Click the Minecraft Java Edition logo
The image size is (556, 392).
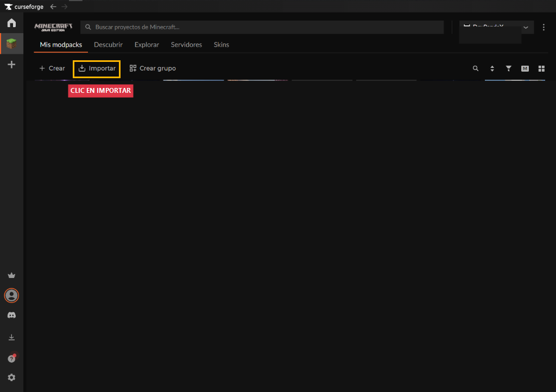(53, 27)
